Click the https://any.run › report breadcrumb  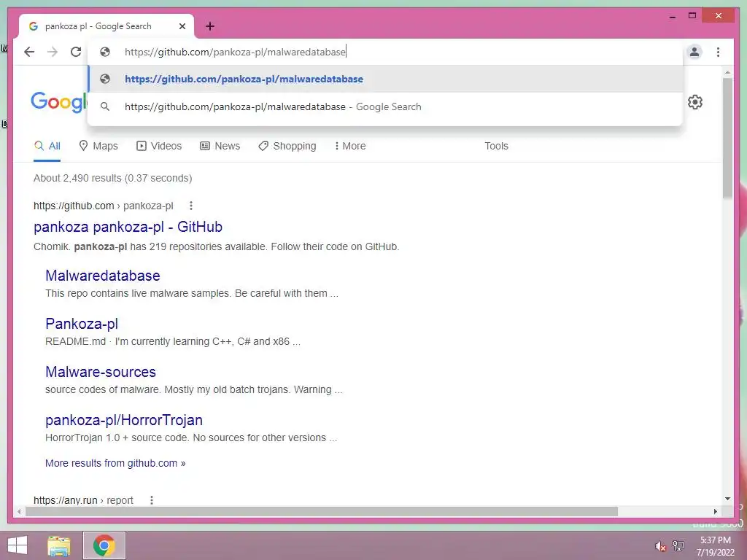83,500
